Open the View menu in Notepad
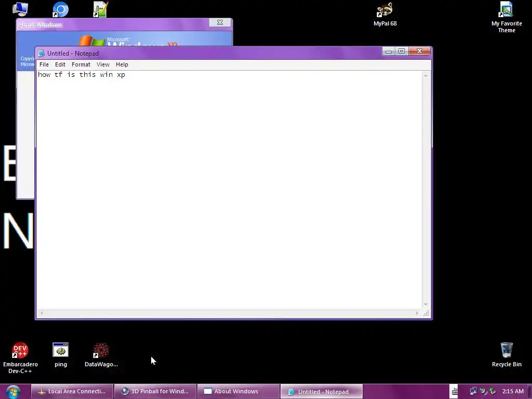 [103, 64]
